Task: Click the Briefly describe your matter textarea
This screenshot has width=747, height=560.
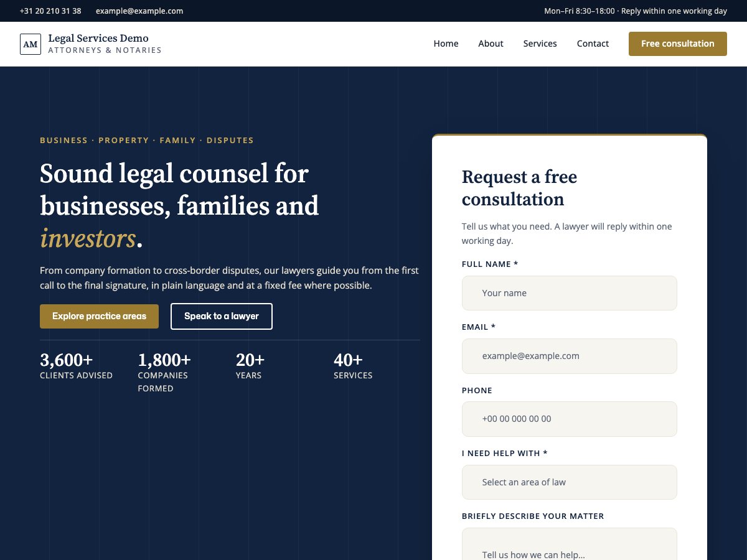Action: 569,544
